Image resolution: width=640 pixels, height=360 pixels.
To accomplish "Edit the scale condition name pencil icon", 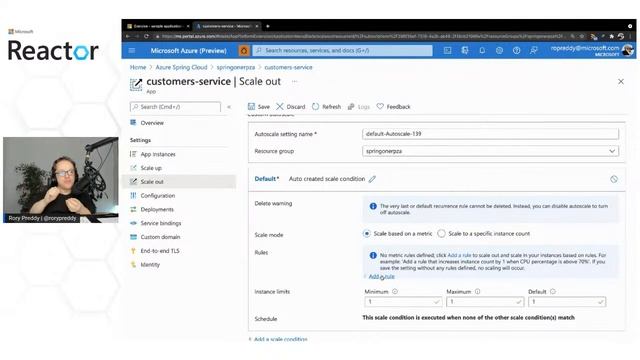I will click(372, 179).
